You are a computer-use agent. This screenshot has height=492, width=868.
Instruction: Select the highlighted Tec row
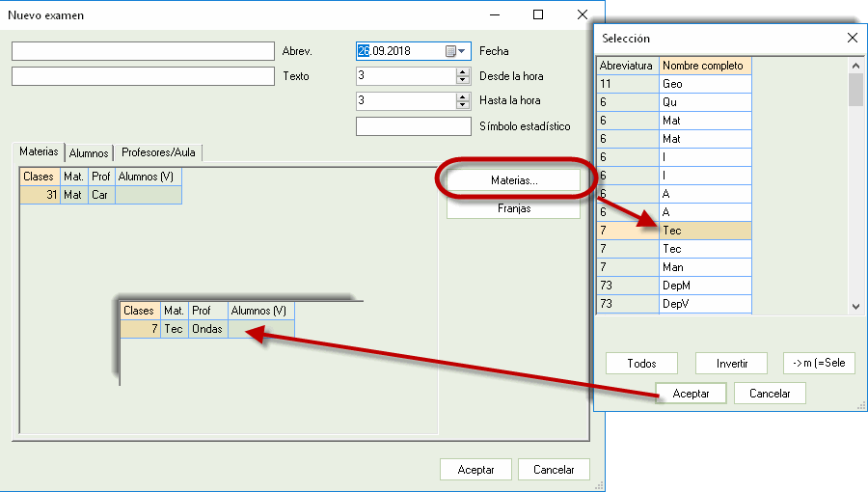[x=674, y=231]
